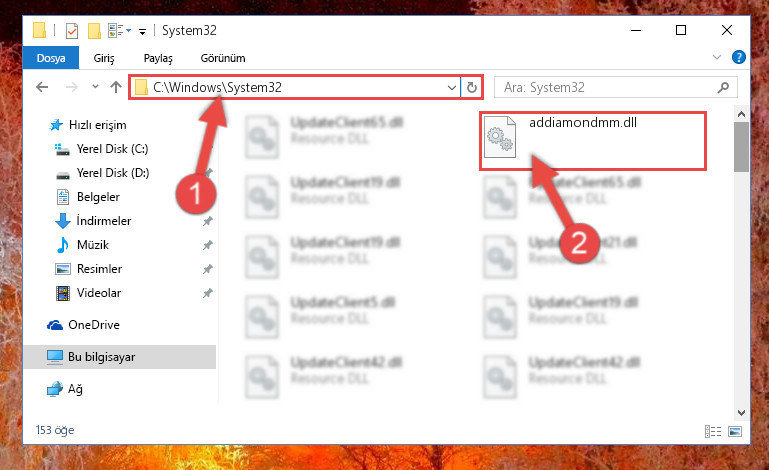769x470 pixels.
Task: Open Customize Quick Access Toolbar dropdown
Action: coord(142,32)
